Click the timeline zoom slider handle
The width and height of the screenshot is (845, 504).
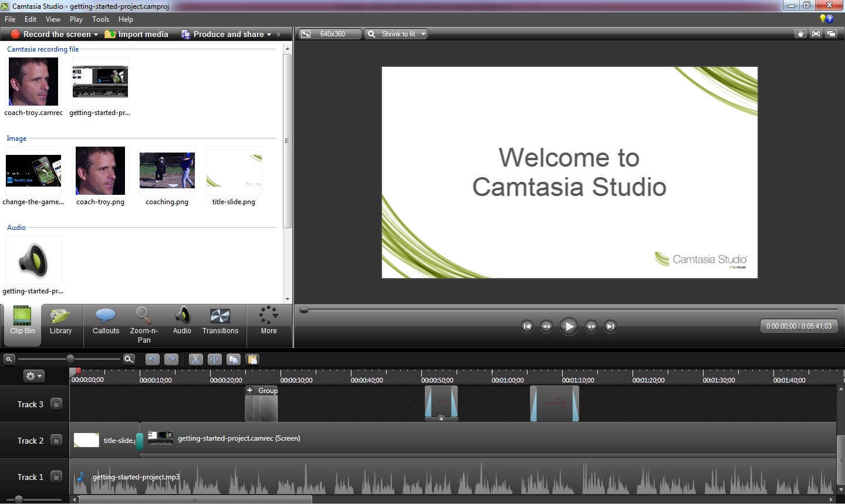(70, 358)
